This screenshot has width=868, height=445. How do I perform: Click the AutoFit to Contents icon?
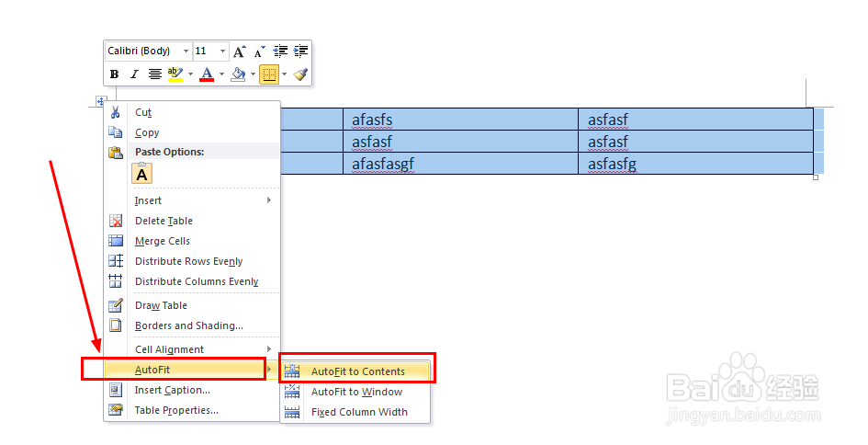point(292,371)
